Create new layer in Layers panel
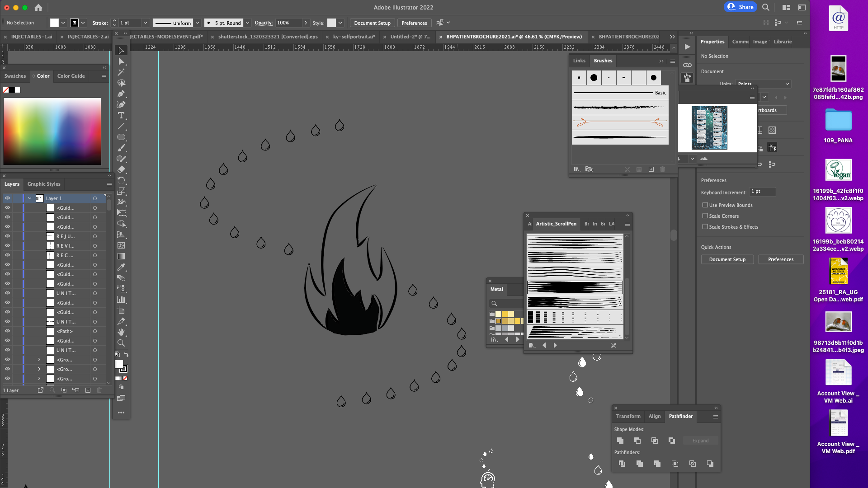Viewport: 868px width, 488px height. (88, 390)
